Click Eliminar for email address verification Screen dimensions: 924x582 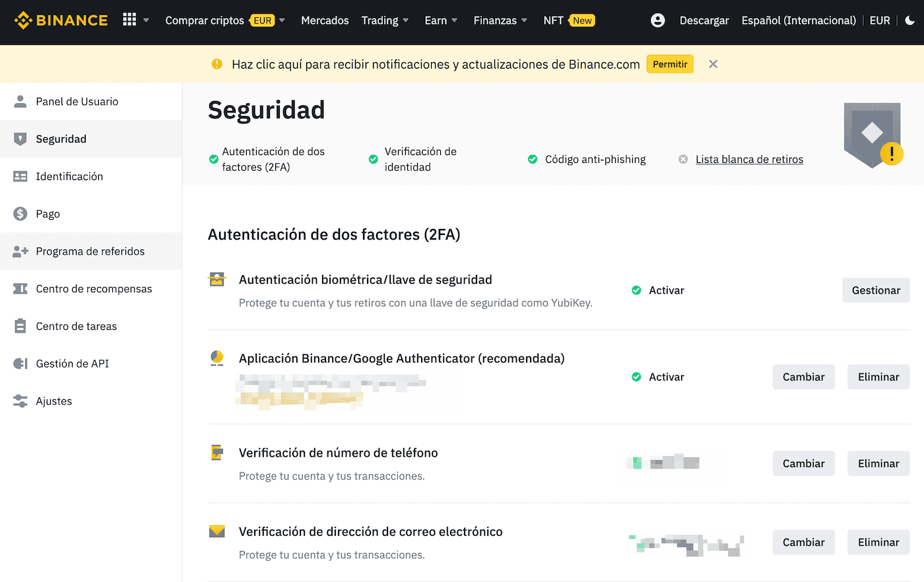[x=878, y=542]
